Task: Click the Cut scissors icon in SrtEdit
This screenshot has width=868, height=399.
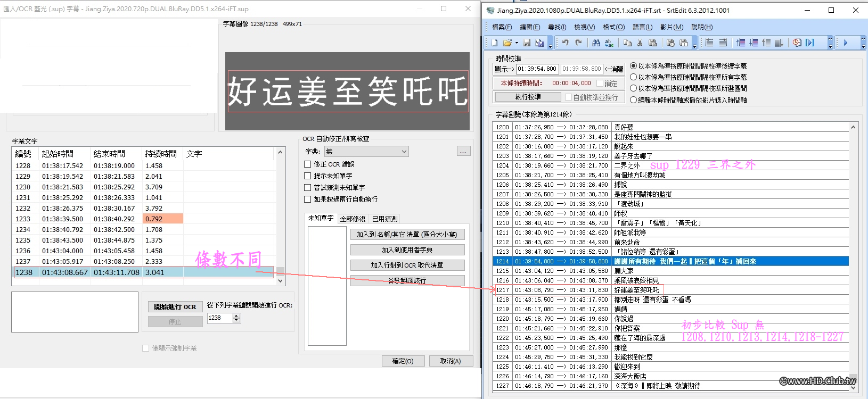Action: pos(640,43)
